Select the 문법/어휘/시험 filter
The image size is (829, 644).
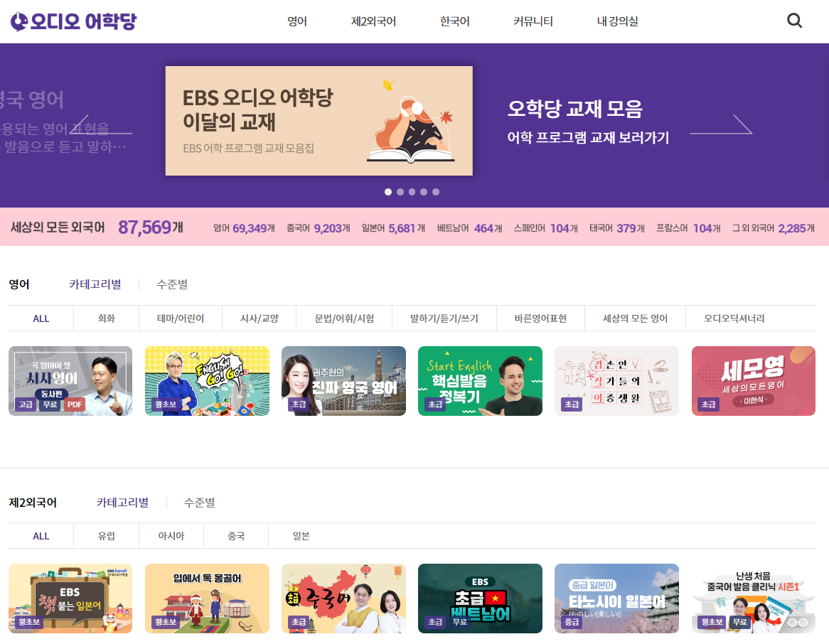pyautogui.click(x=345, y=318)
